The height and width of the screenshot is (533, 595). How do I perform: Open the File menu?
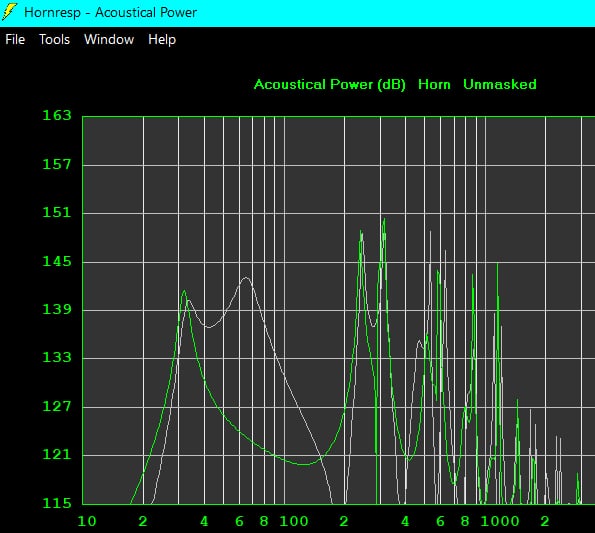tap(15, 39)
